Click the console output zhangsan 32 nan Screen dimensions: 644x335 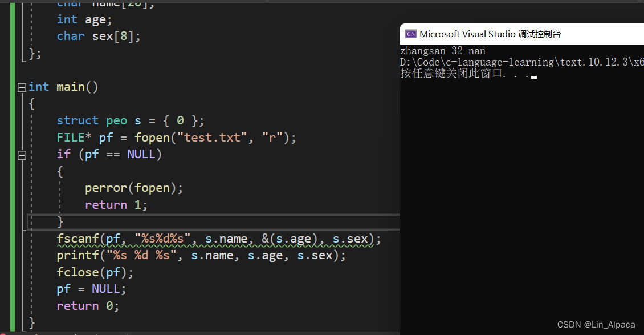[443, 51]
